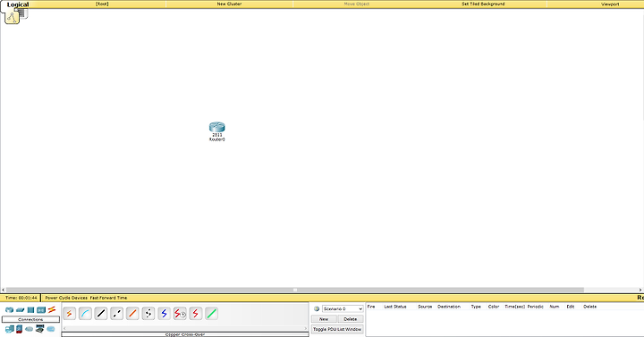Click the Time: 00:01:44 status readout
This screenshot has width=644, height=337.
tap(21, 298)
